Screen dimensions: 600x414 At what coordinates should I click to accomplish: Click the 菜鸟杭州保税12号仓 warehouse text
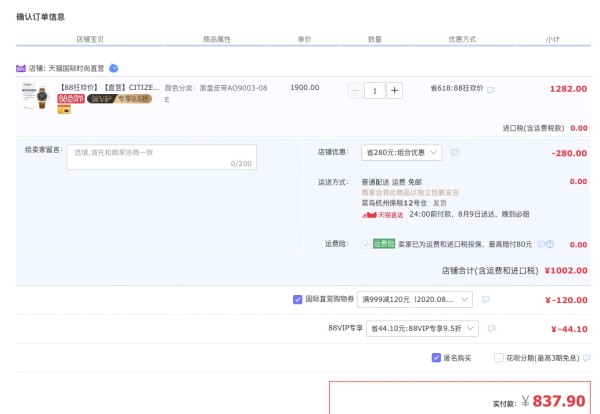click(x=394, y=203)
